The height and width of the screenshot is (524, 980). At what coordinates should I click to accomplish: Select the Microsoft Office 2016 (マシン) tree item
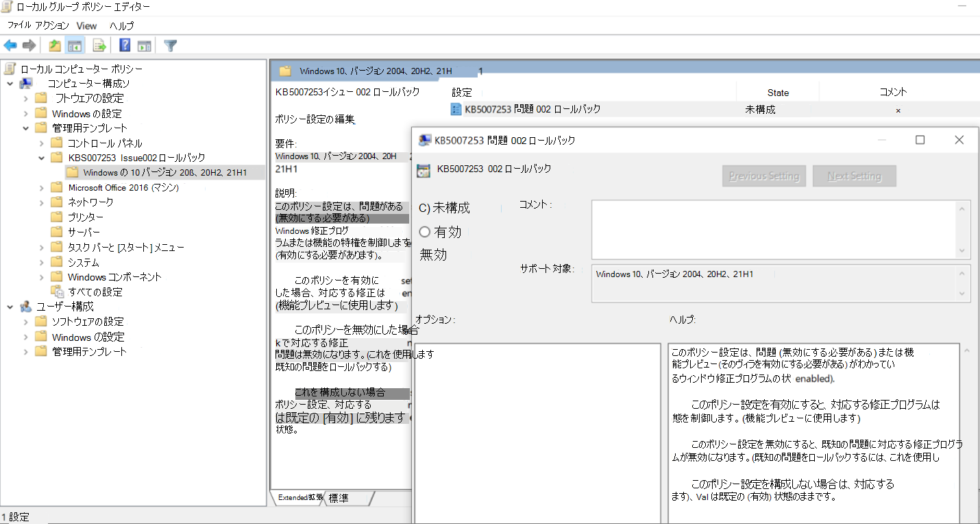click(x=123, y=187)
